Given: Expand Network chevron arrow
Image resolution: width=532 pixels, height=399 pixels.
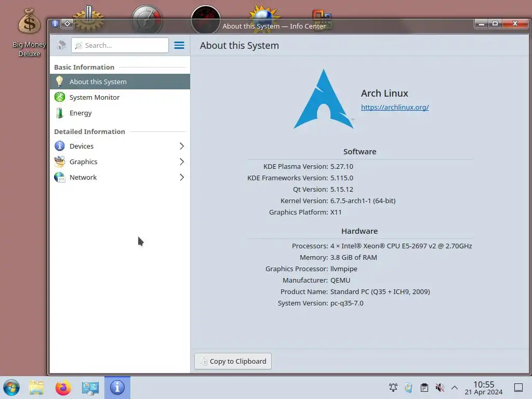Looking at the screenshot, I should (181, 178).
